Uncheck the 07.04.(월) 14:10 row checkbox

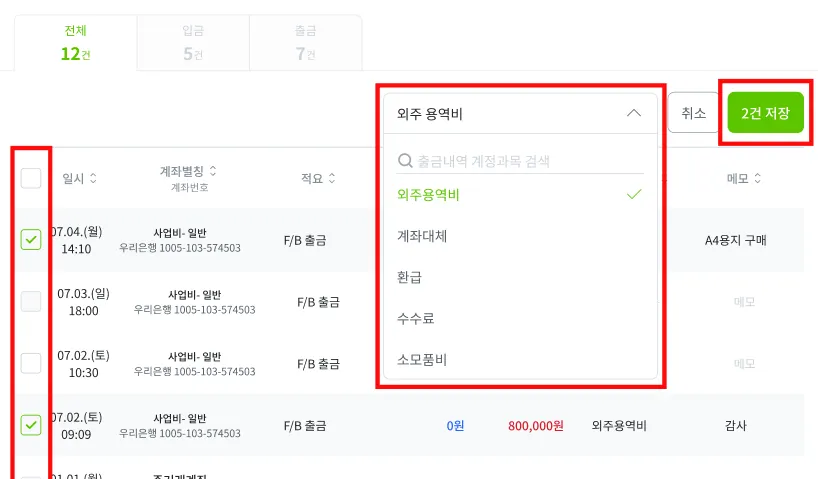click(31, 239)
